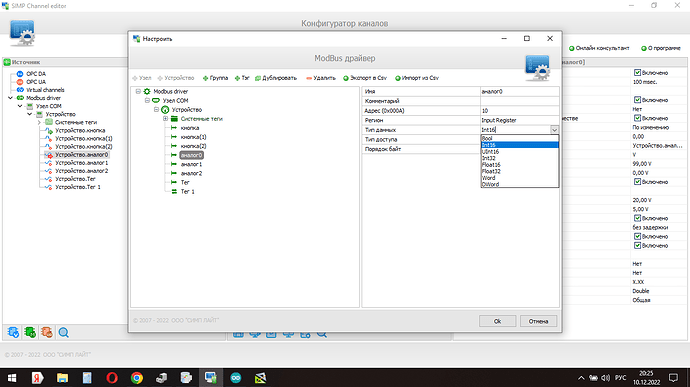Click Экспорт в Csv in the toolbar
Screen dimensions: 690x387
(365, 78)
